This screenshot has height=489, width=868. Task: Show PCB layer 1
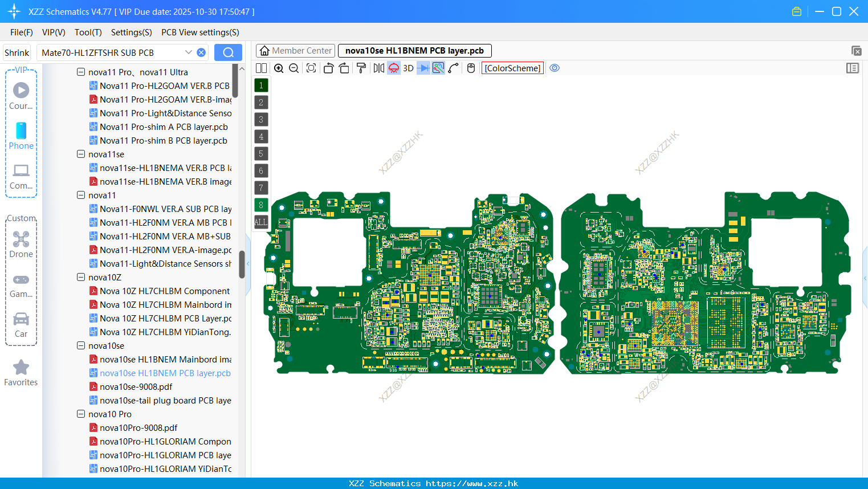[261, 85]
